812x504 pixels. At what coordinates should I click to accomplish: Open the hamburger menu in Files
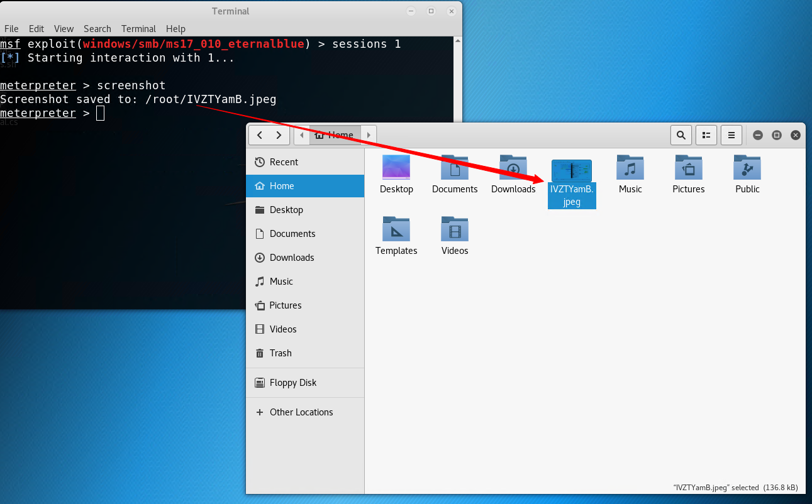coord(731,135)
